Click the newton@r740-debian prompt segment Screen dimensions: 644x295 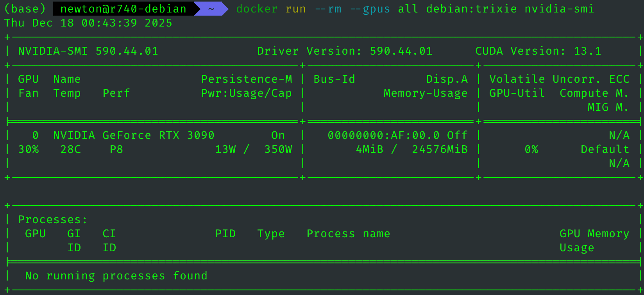point(123,9)
